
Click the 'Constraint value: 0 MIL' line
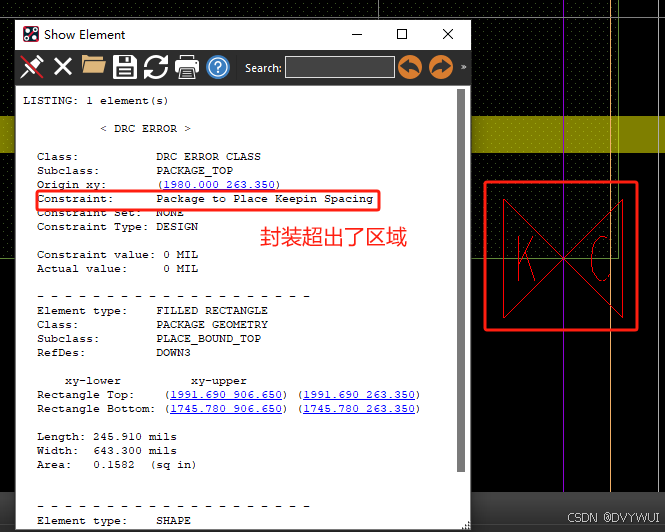[x=117, y=255]
